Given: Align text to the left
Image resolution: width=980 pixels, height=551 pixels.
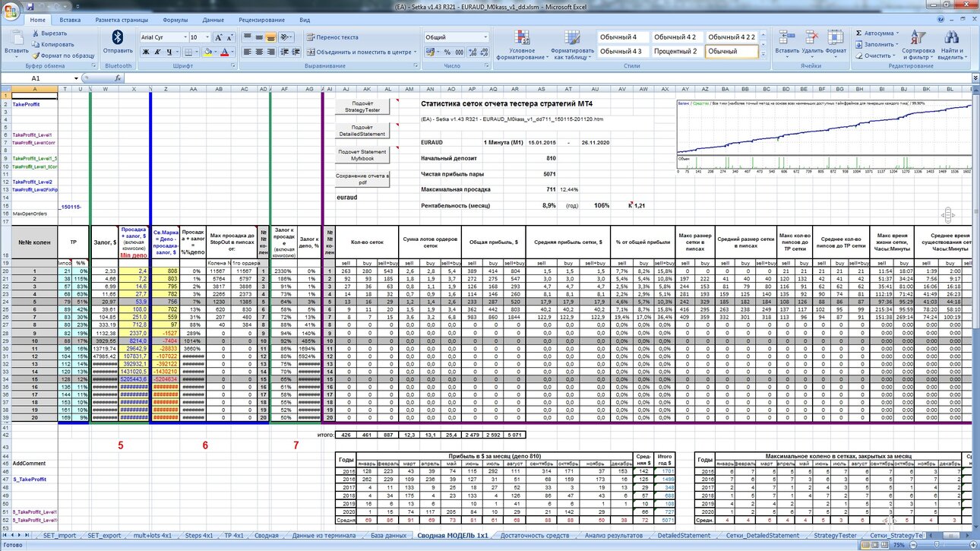Looking at the screenshot, I should (x=248, y=52).
